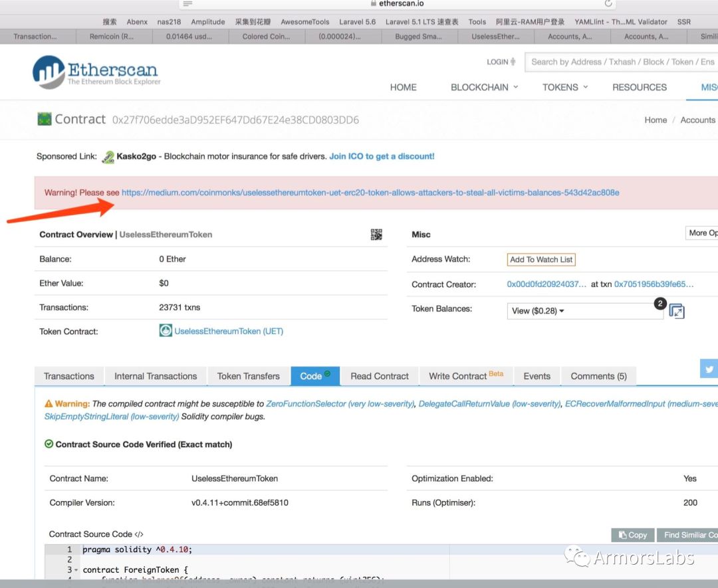Open the MISC navigation item
This screenshot has height=588, width=718.
click(709, 88)
